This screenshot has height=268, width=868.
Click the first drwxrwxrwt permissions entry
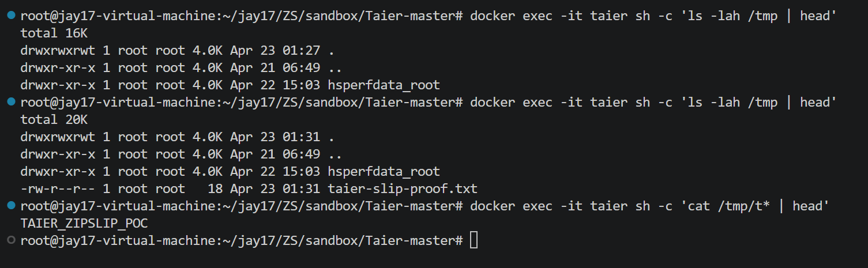(x=58, y=51)
